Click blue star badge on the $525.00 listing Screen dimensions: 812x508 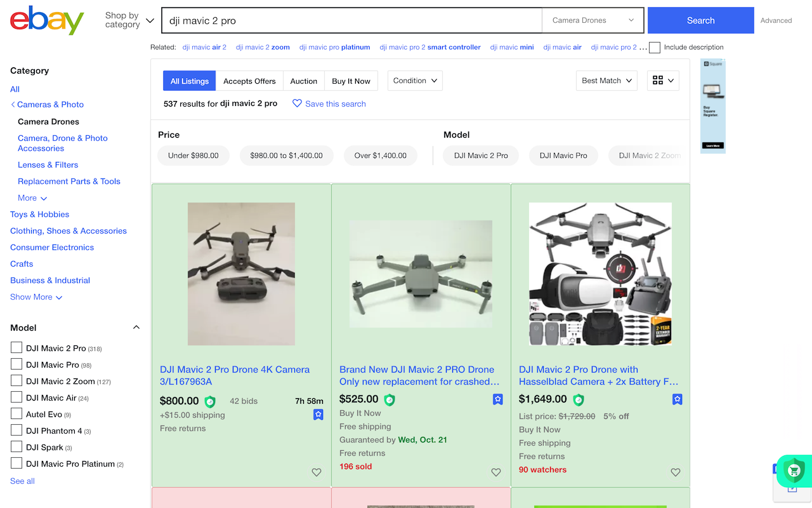[498, 399]
